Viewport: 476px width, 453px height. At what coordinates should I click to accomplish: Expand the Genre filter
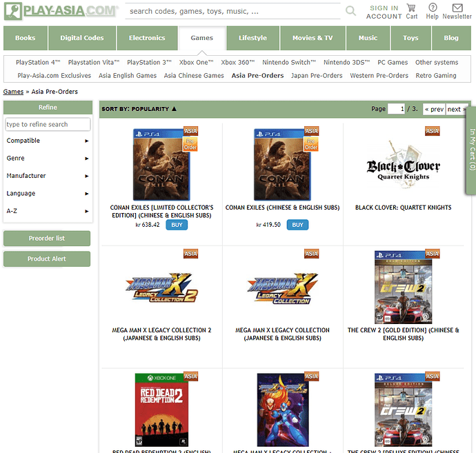48,159
